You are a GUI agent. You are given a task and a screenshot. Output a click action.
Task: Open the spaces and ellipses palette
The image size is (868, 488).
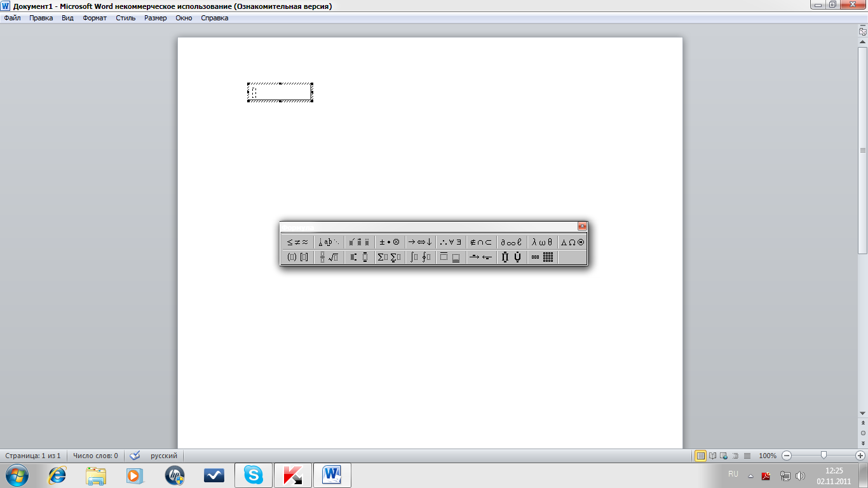pyautogui.click(x=329, y=242)
